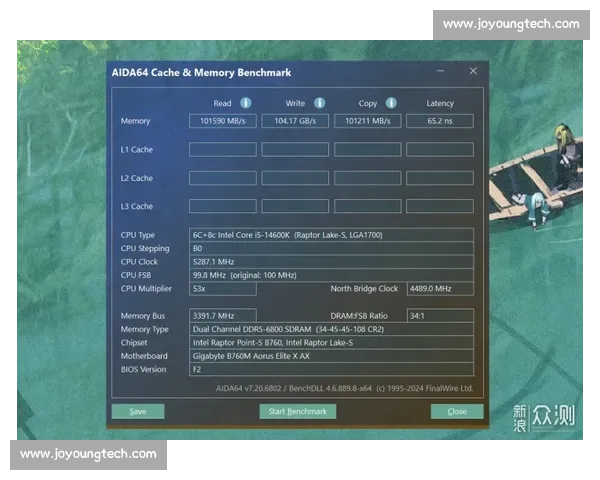Click the L1 Cache row label
Screen dimensions: 600x480
click(x=137, y=150)
